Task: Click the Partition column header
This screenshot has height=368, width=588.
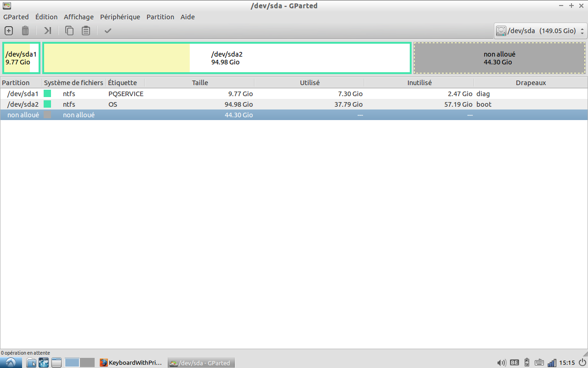Action: [x=21, y=83]
